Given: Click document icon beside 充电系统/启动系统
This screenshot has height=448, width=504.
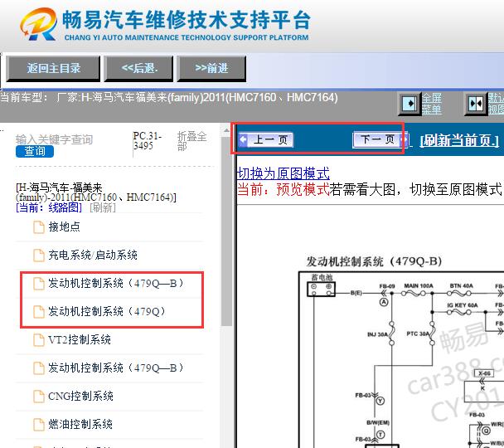Looking at the screenshot, I should point(39,256).
